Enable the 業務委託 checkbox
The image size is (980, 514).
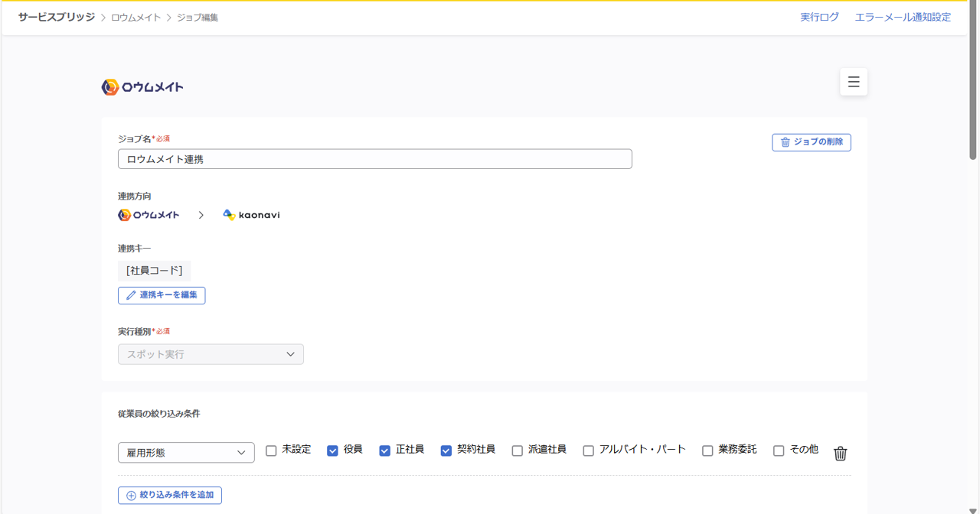pyautogui.click(x=707, y=451)
